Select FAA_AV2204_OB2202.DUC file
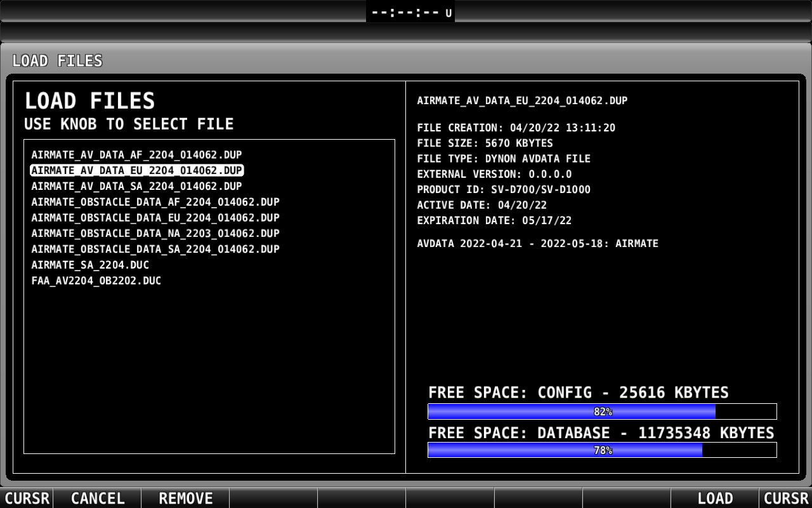812x508 pixels. coord(96,281)
